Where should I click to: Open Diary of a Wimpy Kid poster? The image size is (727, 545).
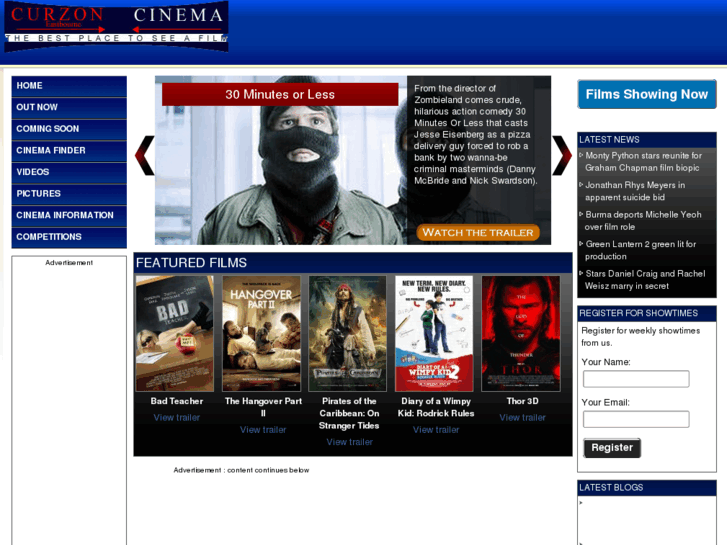click(434, 333)
